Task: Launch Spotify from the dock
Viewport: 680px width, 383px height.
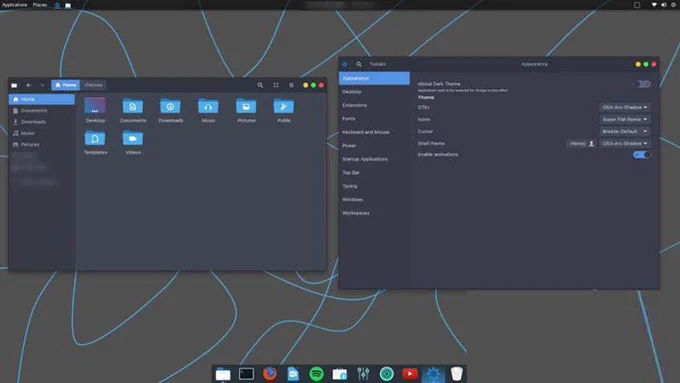Action: tap(317, 373)
